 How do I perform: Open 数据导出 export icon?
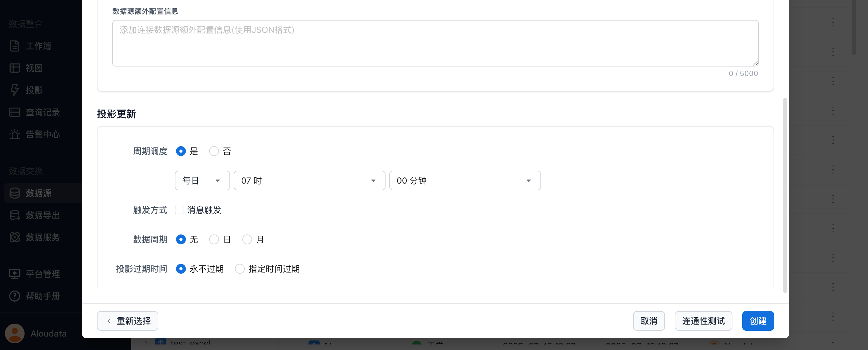pyautogui.click(x=14, y=215)
